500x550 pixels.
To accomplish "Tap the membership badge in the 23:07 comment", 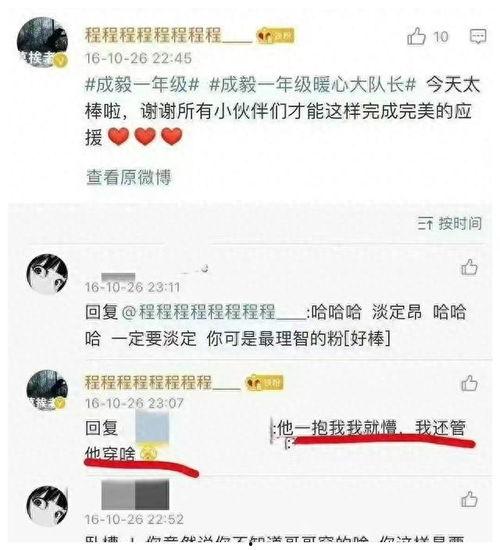I will coord(264,383).
